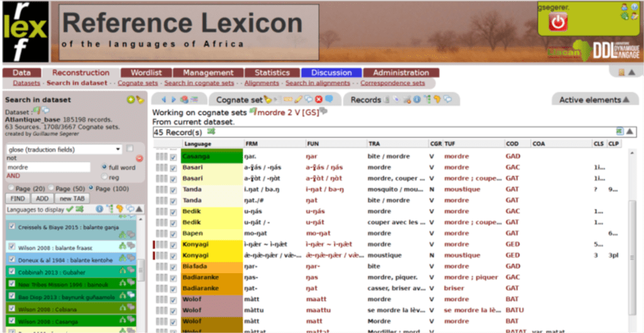Click the red remove criterion icon beside 'not'

coord(140,159)
